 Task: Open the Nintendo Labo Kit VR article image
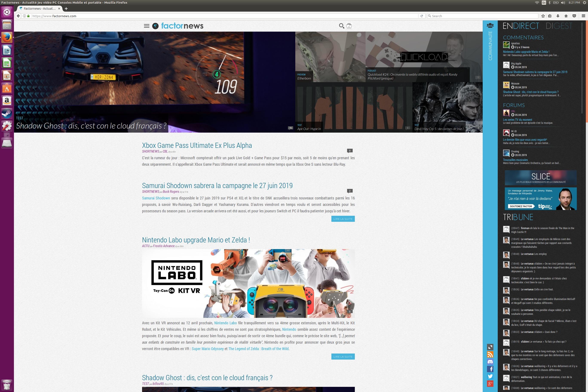(x=248, y=283)
